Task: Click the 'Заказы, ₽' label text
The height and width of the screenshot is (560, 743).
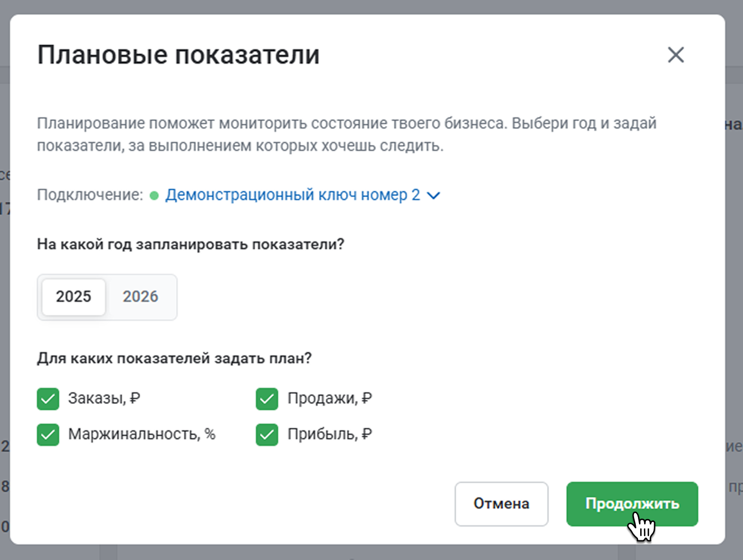Action: (104, 398)
